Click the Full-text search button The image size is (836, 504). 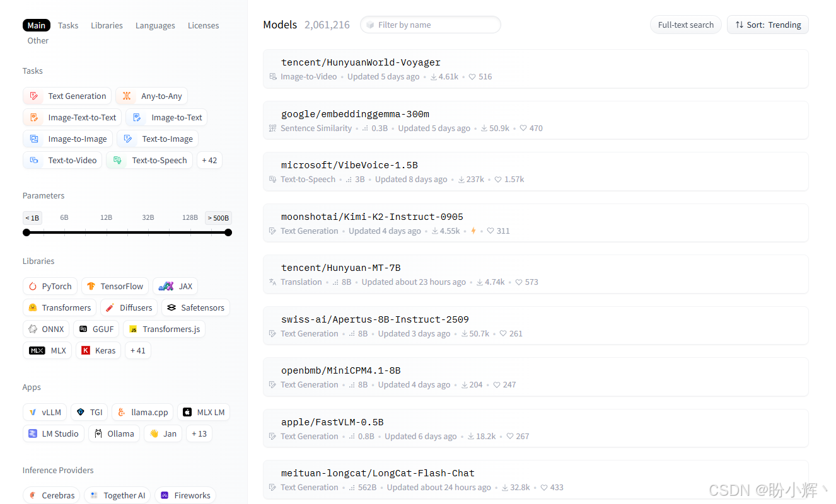pyautogui.click(x=686, y=25)
